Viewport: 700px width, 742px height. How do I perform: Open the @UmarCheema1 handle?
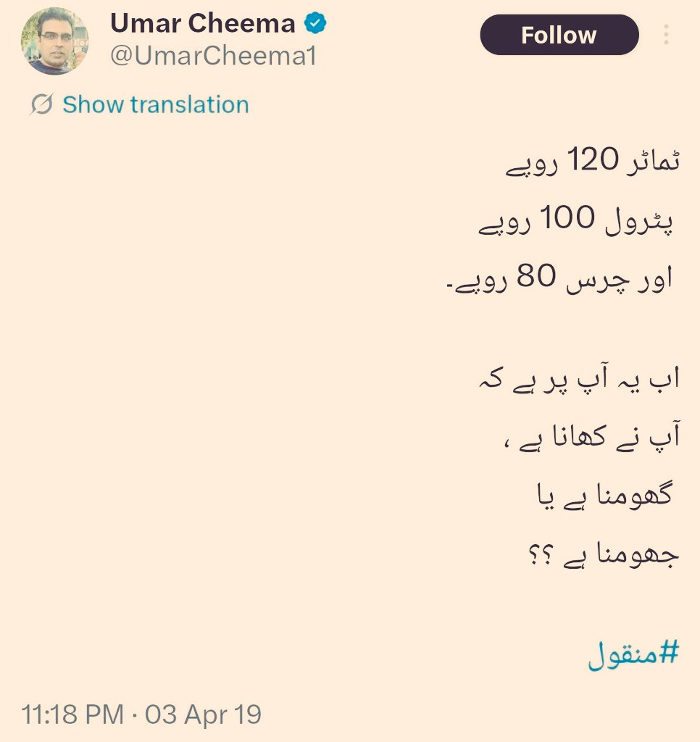coord(214,57)
